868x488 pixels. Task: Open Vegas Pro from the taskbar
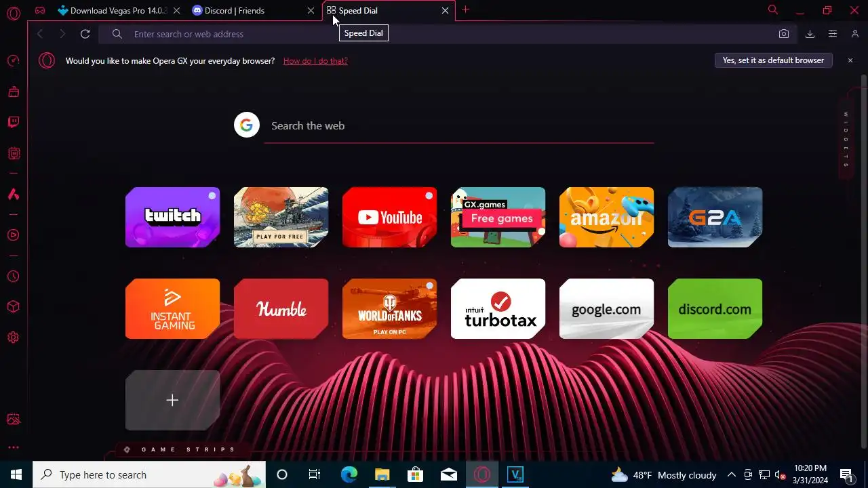tap(515, 474)
